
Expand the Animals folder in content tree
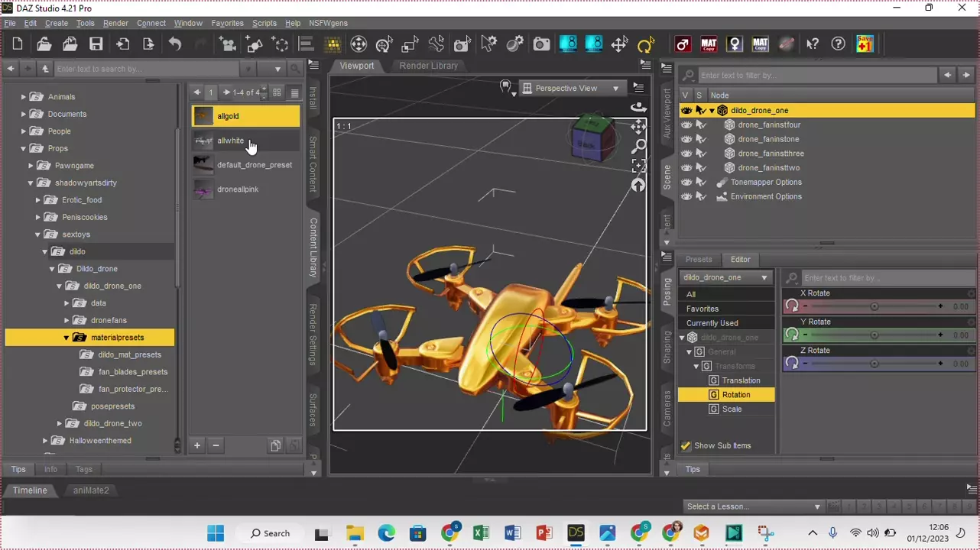click(24, 97)
